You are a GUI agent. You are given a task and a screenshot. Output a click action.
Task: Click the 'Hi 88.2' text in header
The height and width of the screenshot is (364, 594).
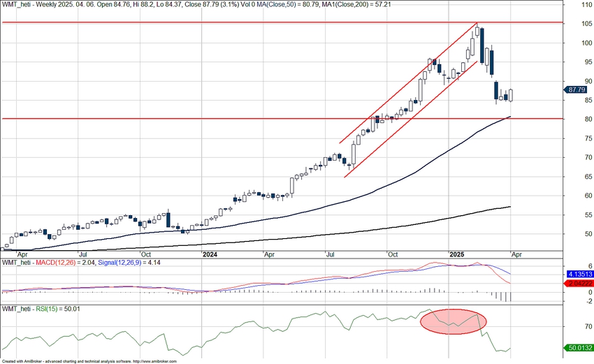point(143,4)
